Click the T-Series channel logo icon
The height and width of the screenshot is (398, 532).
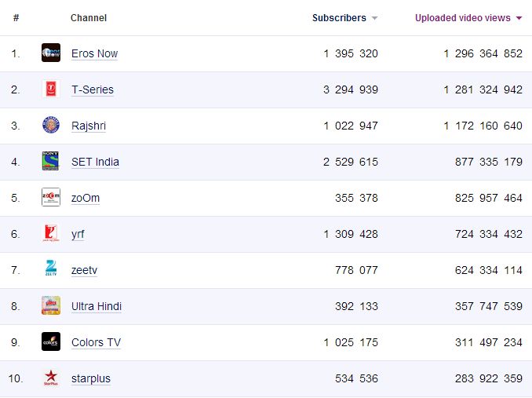click(x=51, y=89)
